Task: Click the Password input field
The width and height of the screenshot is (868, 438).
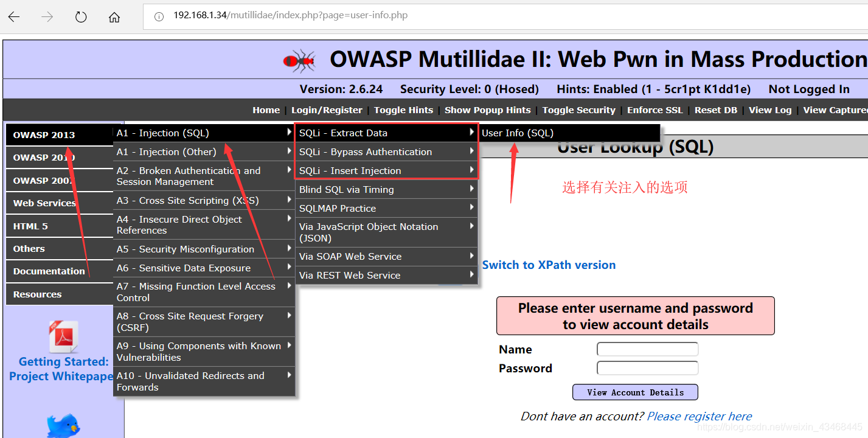Action: 647,368
